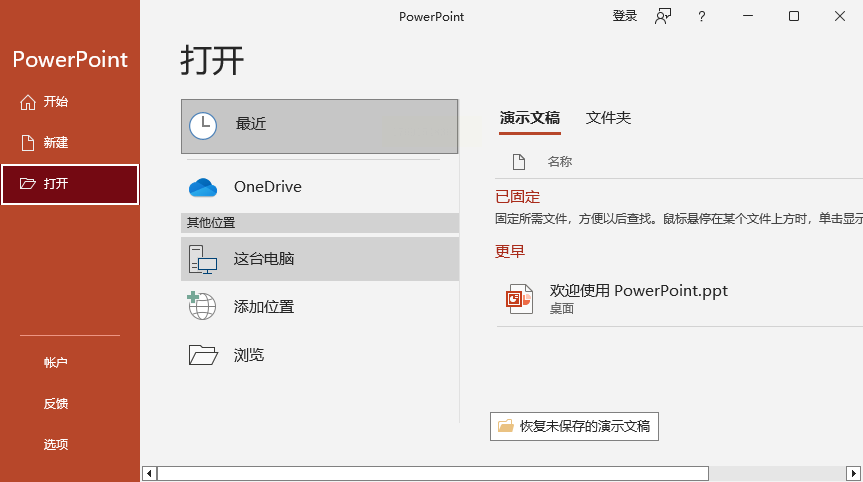Click the 最近 clock icon
The width and height of the screenshot is (863, 482).
203,125
